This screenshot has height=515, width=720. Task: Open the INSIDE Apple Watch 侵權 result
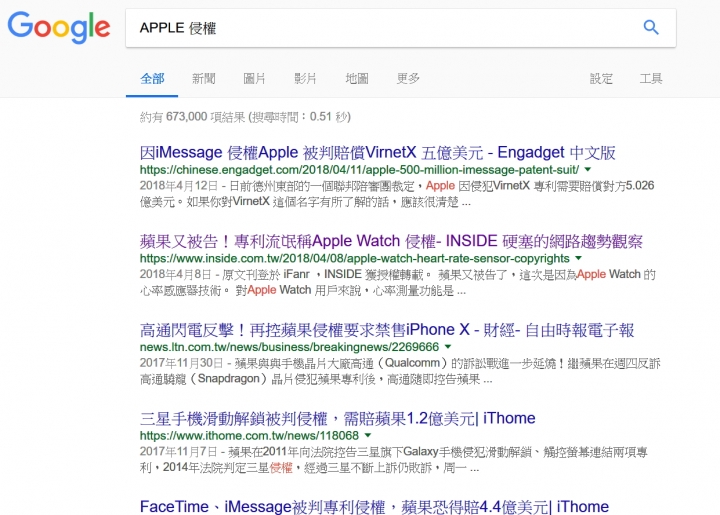[391, 241]
